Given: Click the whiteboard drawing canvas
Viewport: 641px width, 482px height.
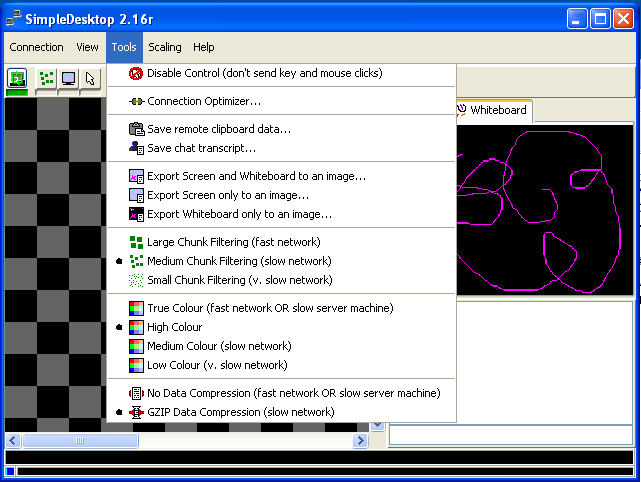Looking at the screenshot, I should tap(545, 210).
